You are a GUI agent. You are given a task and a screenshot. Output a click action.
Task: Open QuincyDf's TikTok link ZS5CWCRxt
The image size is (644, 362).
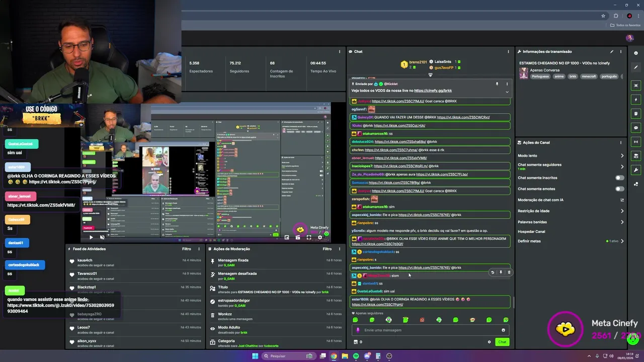[463, 117]
